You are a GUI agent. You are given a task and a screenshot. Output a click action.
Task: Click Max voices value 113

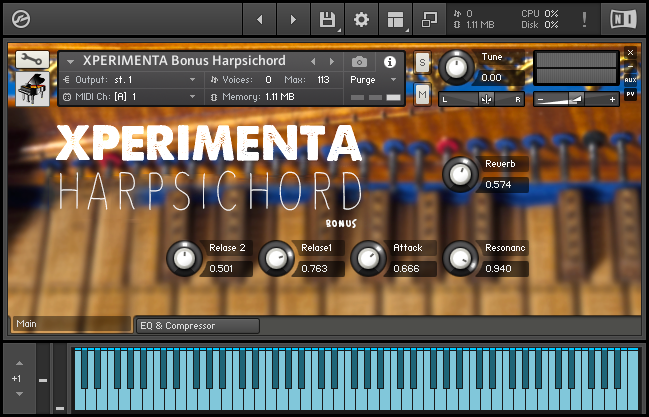[x=323, y=80]
